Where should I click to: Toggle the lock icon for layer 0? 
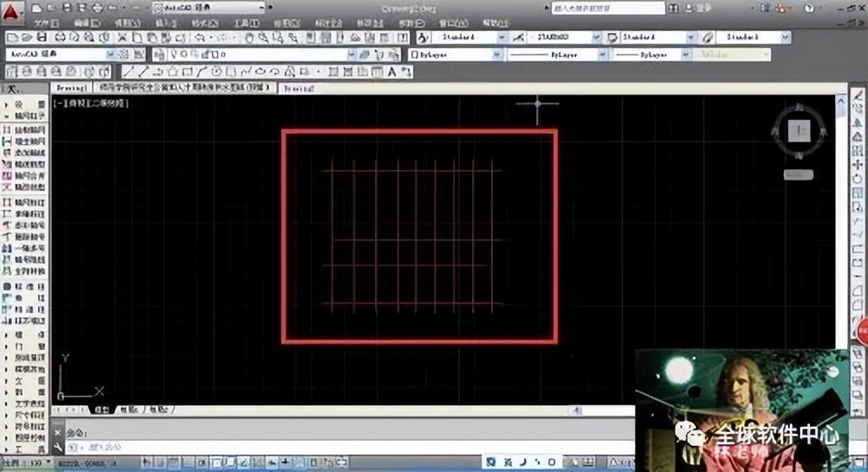[x=206, y=55]
